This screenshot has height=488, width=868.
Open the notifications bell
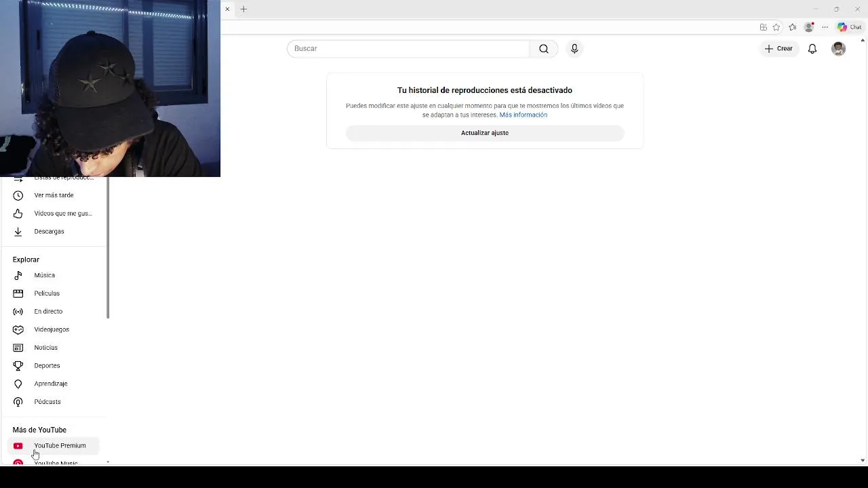812,49
